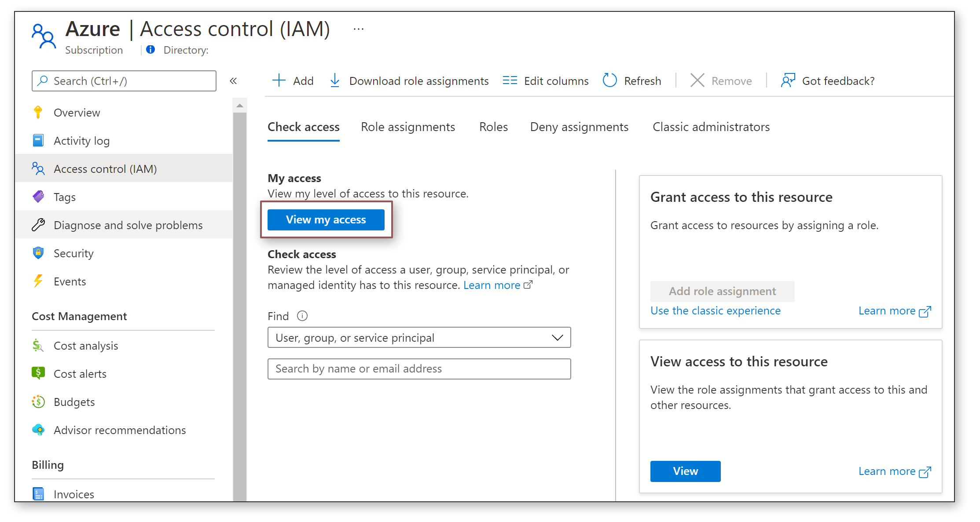980x522 pixels.
Task: Open Edit columns from toolbar
Action: point(546,81)
